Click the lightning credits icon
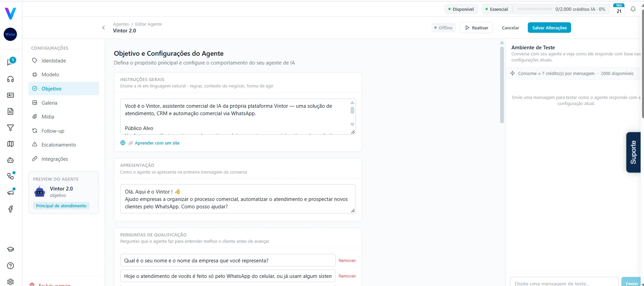 513,73
